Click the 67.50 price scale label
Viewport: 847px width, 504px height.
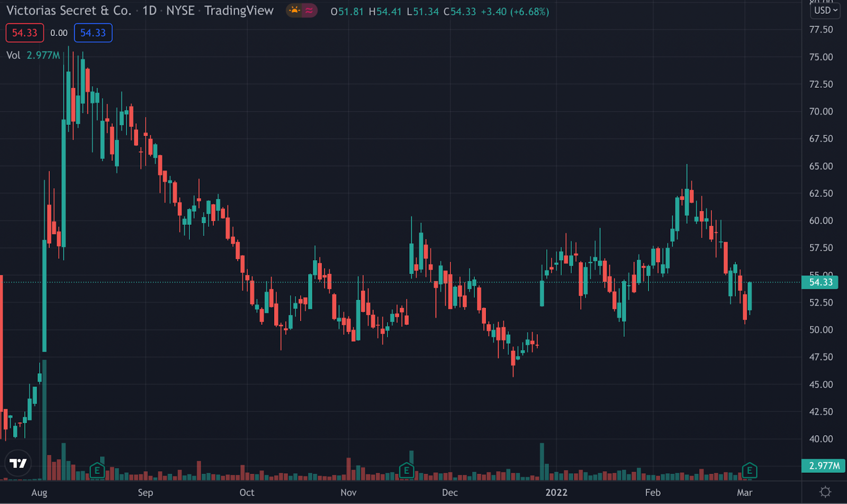[821, 139]
